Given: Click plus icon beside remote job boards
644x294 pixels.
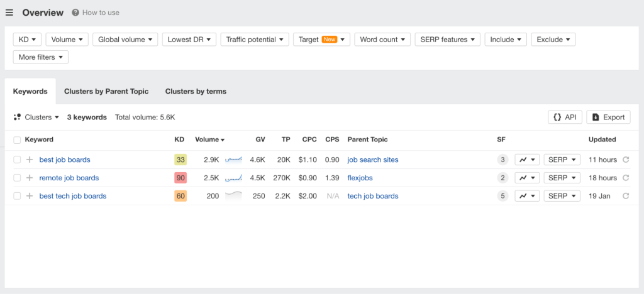Looking at the screenshot, I should click(29, 178).
